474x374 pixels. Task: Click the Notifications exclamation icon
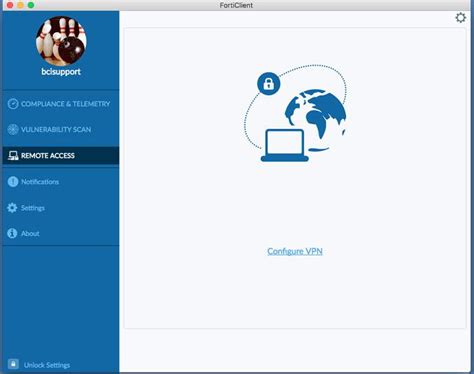(13, 182)
